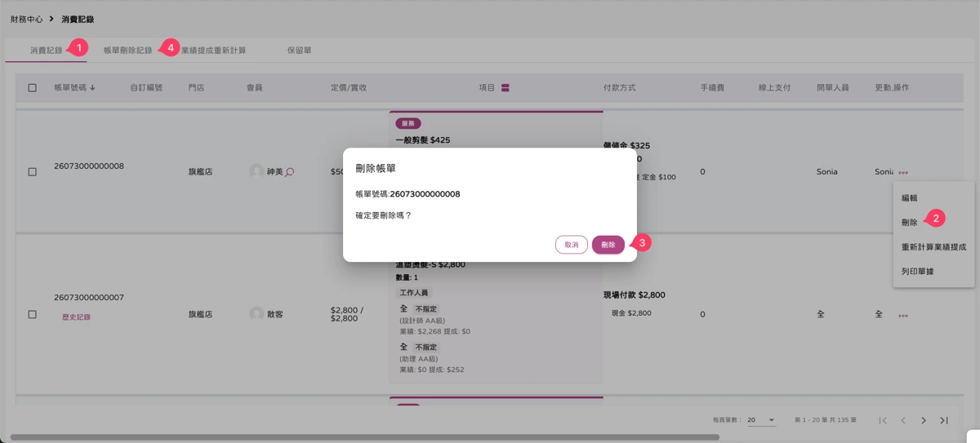Check the row for bill 26073000000007
Screen dimensions: 980x443
[x=33, y=314]
